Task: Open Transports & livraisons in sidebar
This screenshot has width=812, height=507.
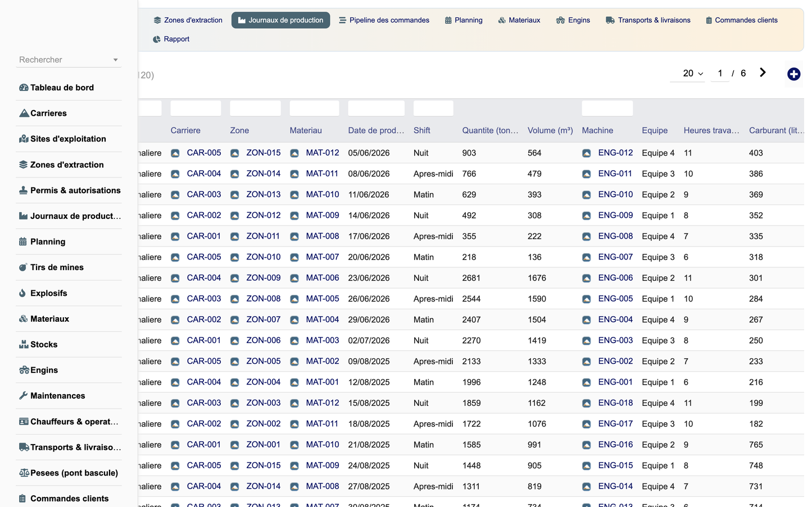Action: pyautogui.click(x=69, y=447)
